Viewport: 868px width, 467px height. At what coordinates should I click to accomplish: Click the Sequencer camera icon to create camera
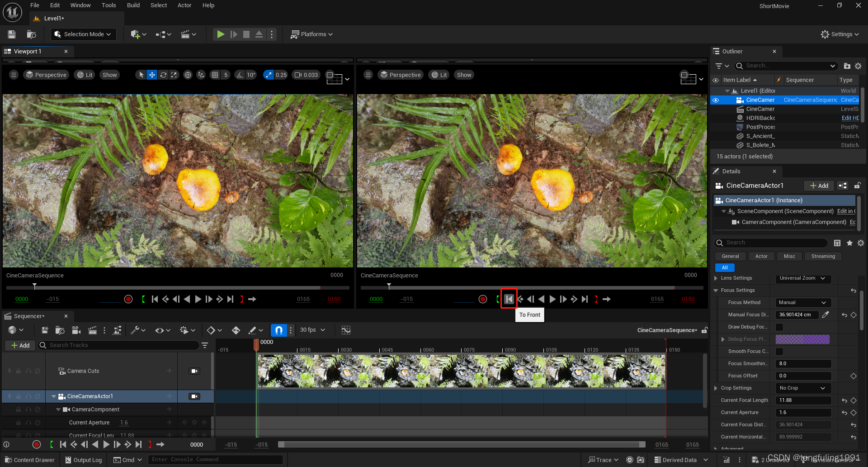coord(76,330)
